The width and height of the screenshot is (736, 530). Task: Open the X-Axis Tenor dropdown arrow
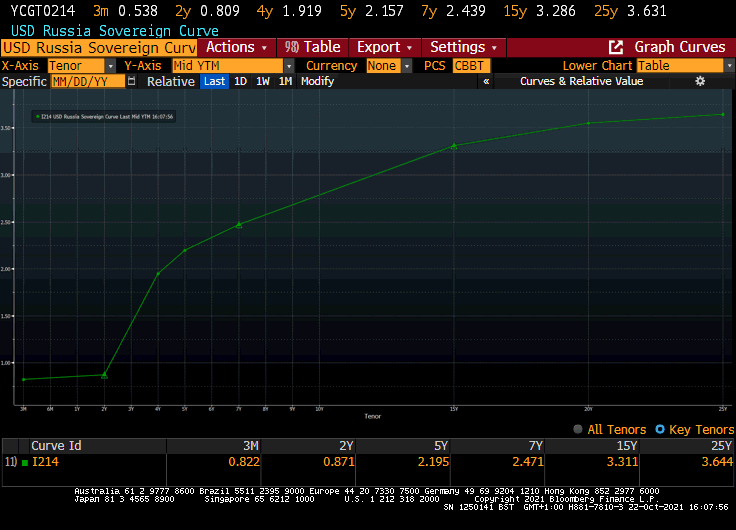click(x=110, y=66)
